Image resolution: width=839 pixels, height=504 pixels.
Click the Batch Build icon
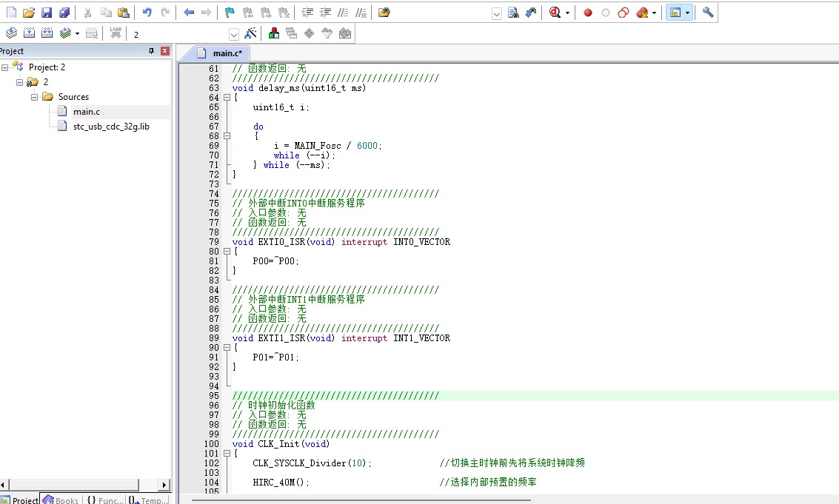65,33
